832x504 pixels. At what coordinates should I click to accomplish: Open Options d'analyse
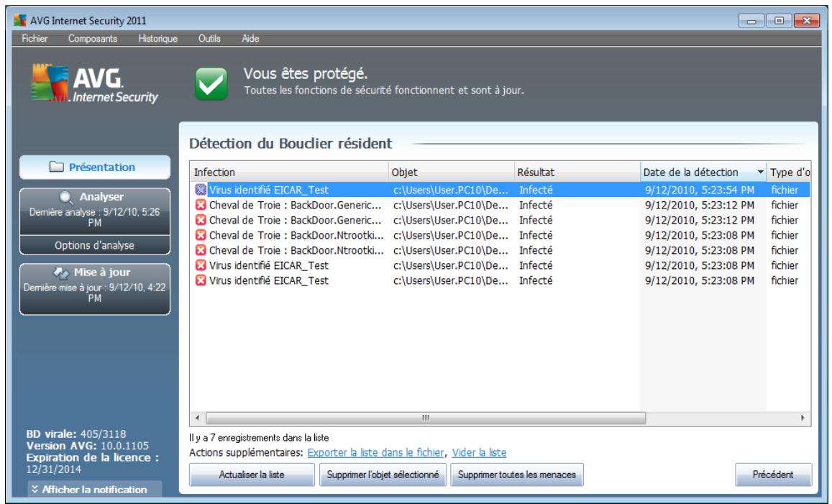point(95,245)
